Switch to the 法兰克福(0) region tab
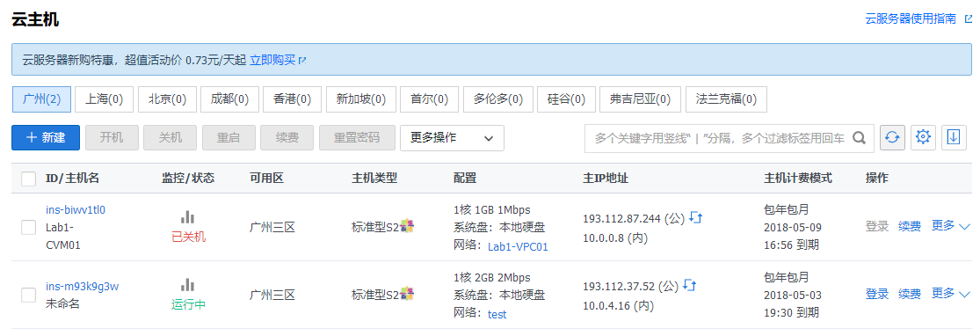980x336 pixels. pos(726,99)
